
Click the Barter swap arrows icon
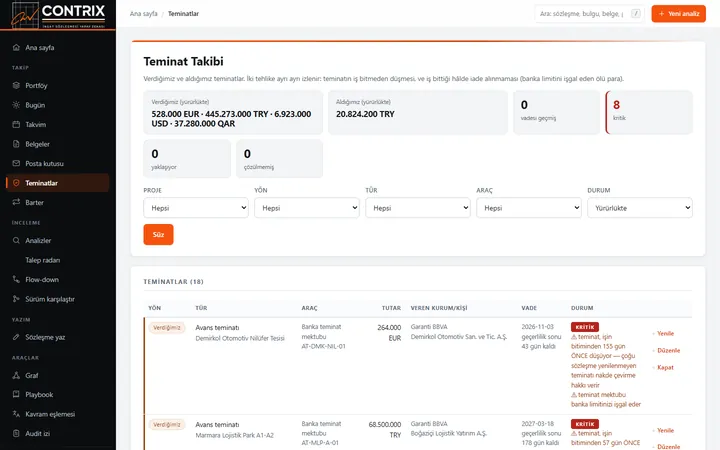click(x=16, y=202)
